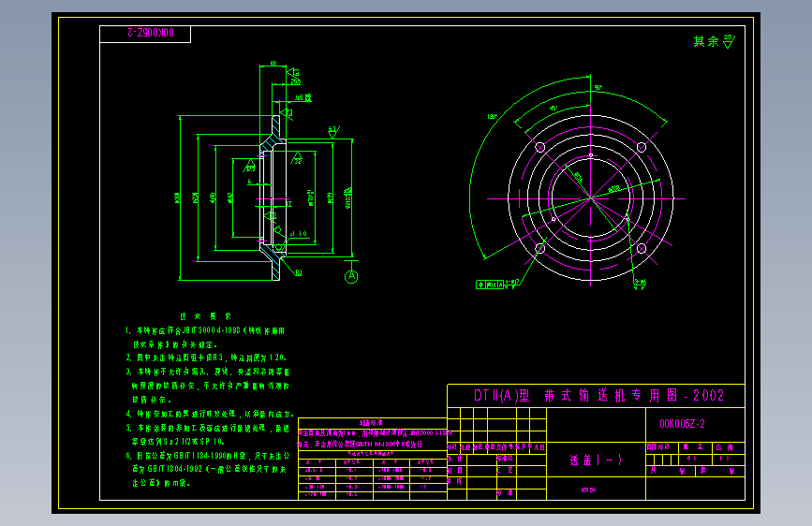Click the "90°" angle dimension

click(598, 87)
